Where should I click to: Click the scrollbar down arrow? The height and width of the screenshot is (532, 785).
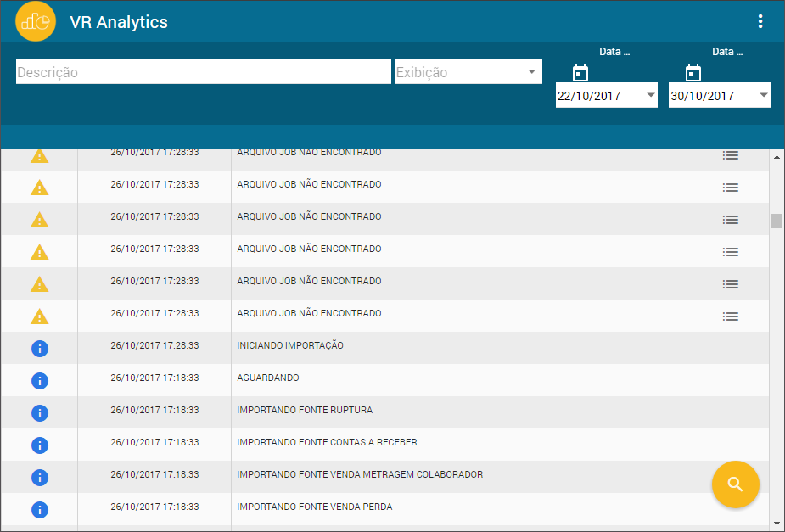click(x=777, y=523)
